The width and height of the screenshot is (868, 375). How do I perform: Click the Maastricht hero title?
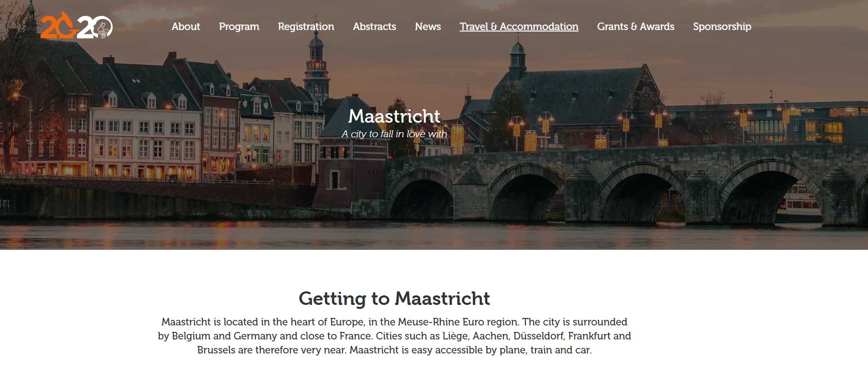394,116
